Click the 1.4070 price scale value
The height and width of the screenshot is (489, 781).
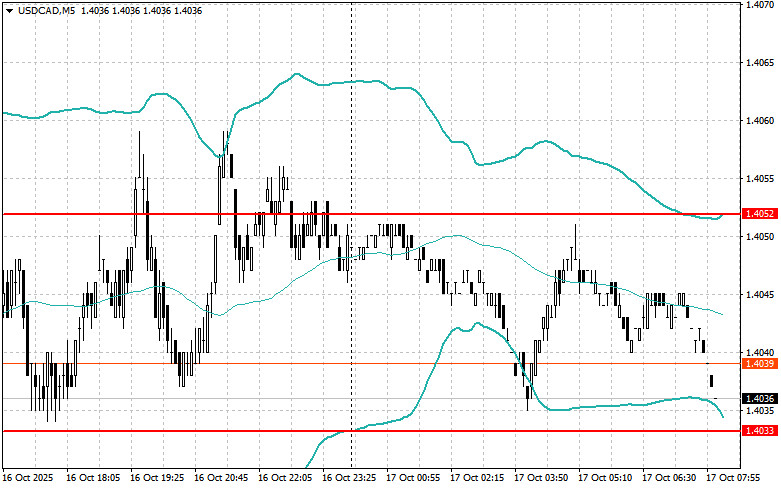[x=760, y=5]
